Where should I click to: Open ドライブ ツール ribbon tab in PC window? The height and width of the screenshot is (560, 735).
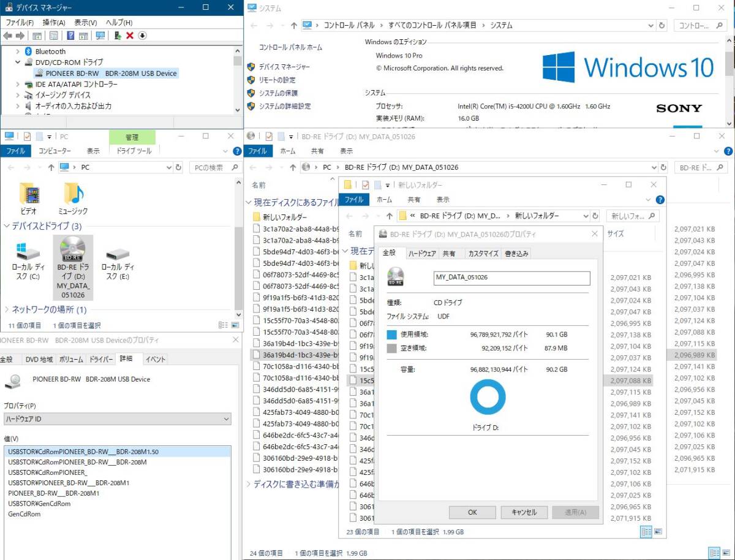point(134,151)
